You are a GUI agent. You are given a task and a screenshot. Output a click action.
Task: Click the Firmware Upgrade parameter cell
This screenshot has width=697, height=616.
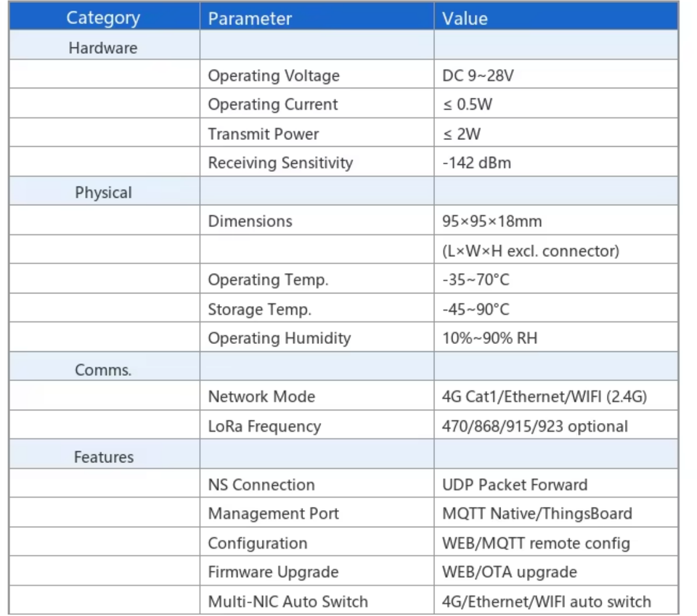click(317, 571)
